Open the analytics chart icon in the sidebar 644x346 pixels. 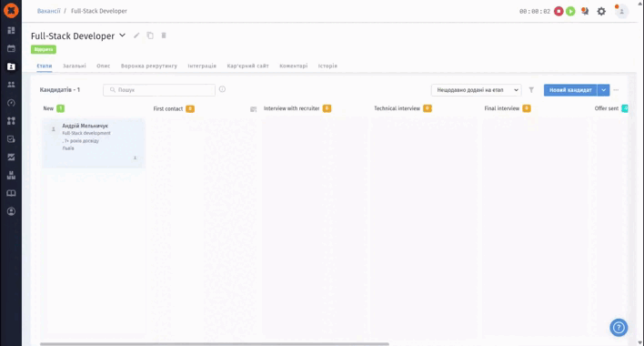coord(11,157)
